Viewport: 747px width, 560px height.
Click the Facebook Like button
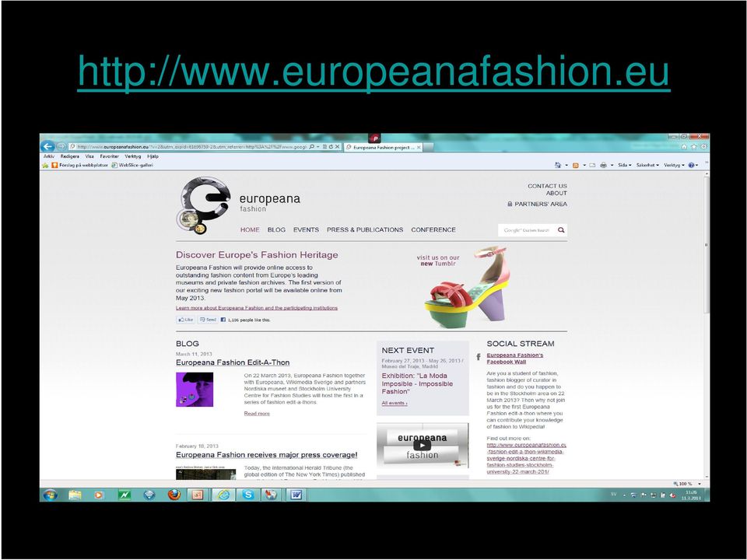[x=186, y=320]
